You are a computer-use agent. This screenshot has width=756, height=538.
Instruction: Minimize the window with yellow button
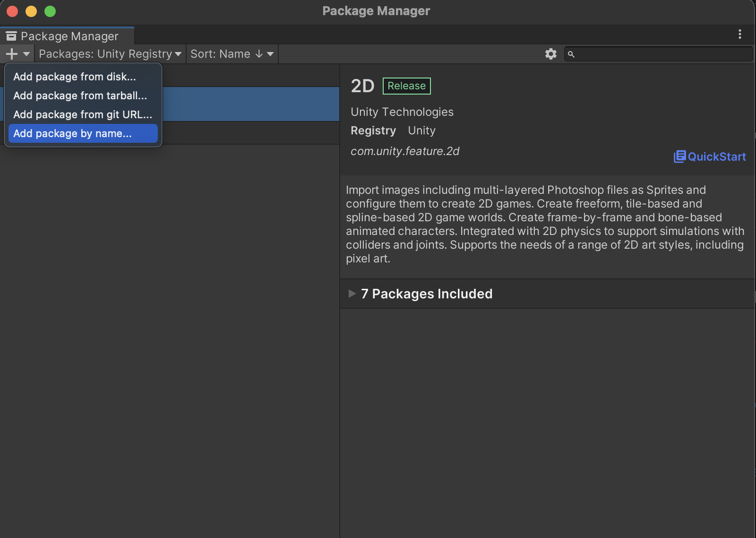31,11
